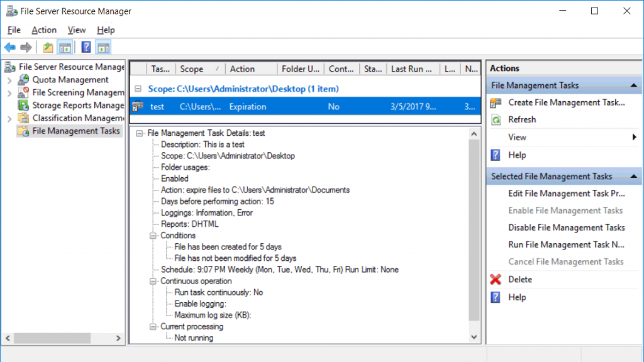Toggle the Show/Hide Action Pane toolbar icon
Viewport: 644px width, 362px height.
[x=103, y=47]
